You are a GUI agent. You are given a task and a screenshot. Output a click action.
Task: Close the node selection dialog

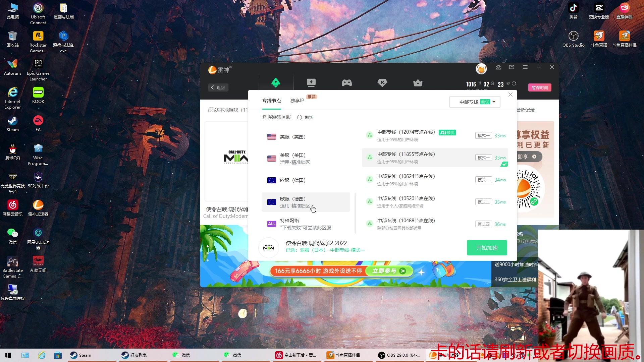pyautogui.click(x=511, y=95)
